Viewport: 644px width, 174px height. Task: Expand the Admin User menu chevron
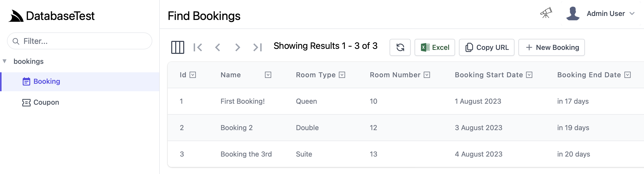coord(632,13)
